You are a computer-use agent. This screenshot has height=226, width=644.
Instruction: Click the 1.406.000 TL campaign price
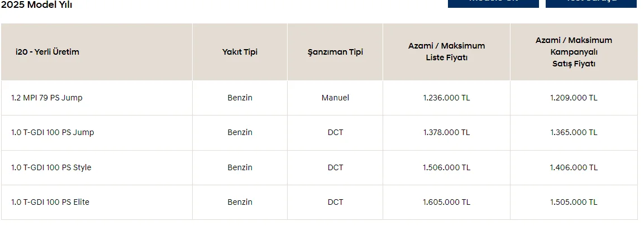point(574,167)
